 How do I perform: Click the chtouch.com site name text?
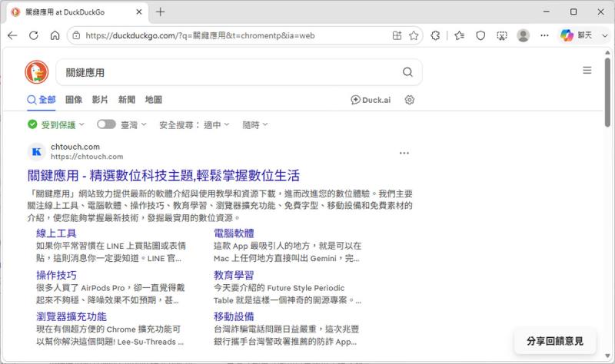[x=75, y=147]
